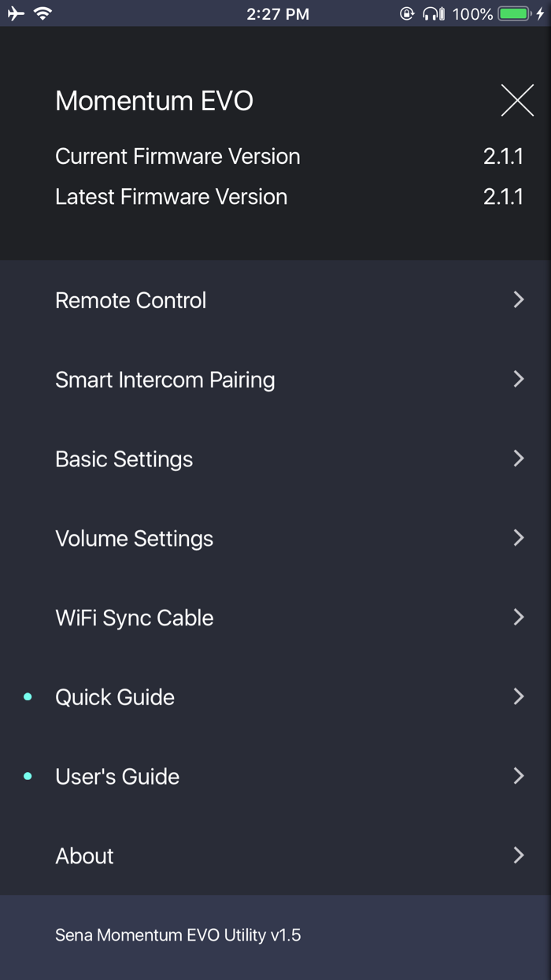View the User's Guide
Viewport: 551px width, 980px height.
click(x=117, y=777)
